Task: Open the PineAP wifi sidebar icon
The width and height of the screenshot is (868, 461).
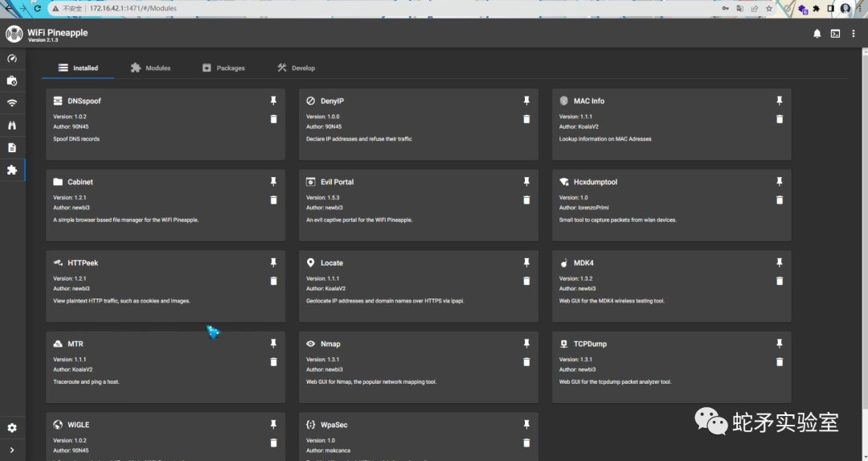Action: [x=11, y=103]
